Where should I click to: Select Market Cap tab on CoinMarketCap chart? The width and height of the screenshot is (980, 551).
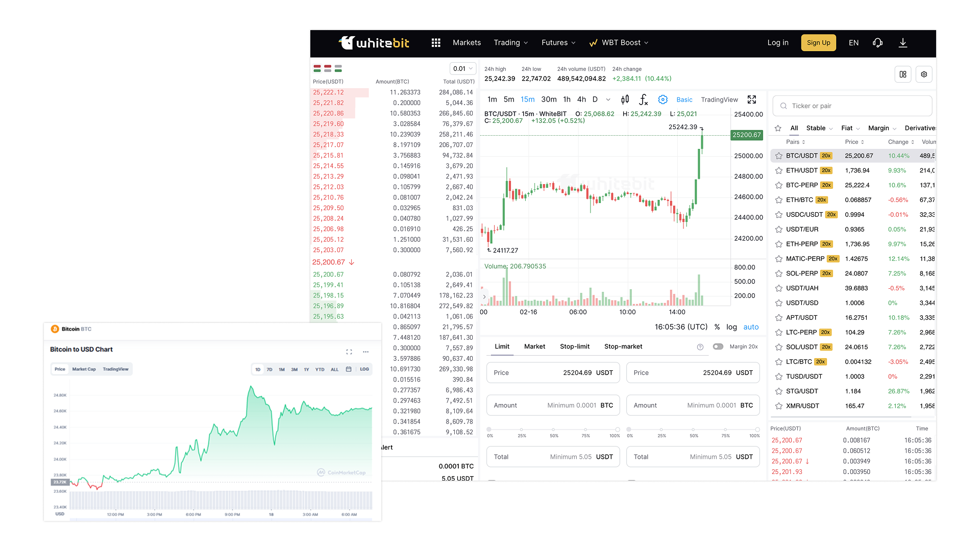coord(84,369)
